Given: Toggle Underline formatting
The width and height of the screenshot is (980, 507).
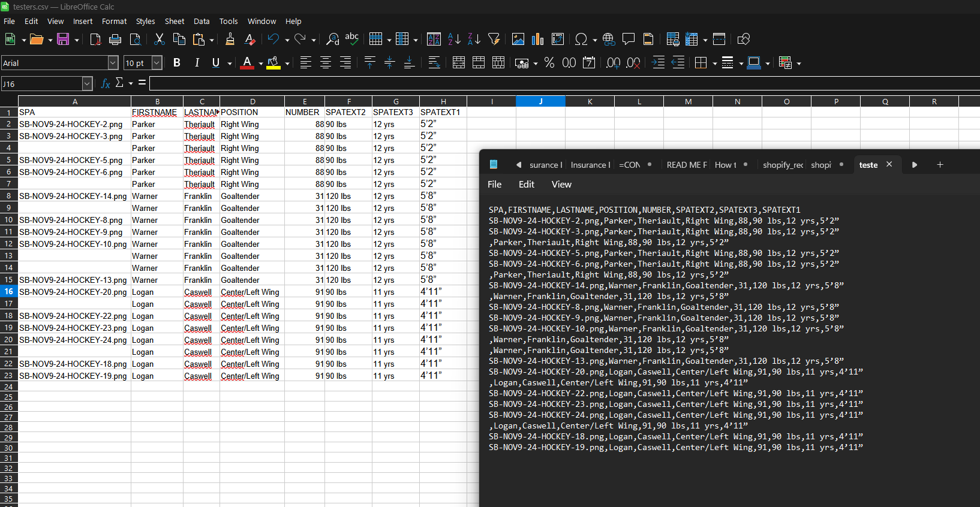Looking at the screenshot, I should 216,63.
